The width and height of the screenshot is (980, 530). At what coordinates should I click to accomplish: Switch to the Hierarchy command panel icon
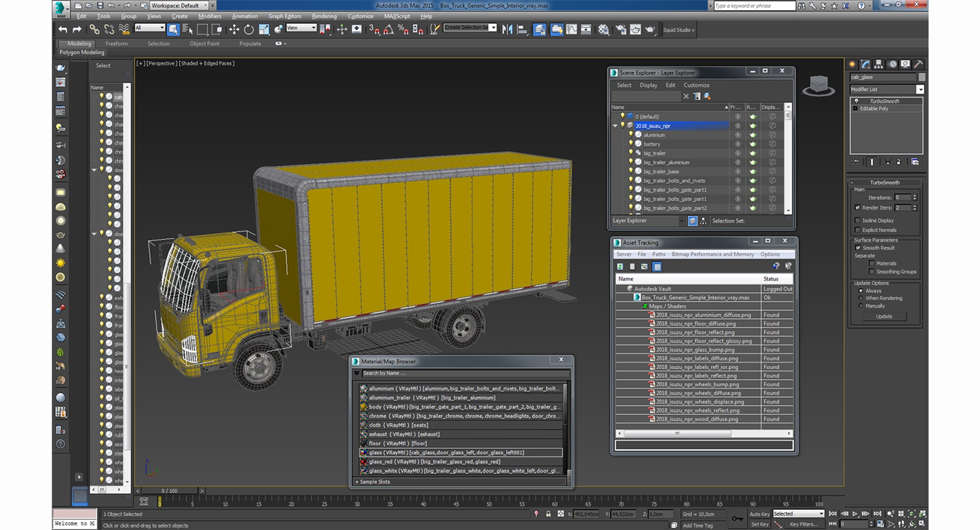pyautogui.click(x=879, y=64)
